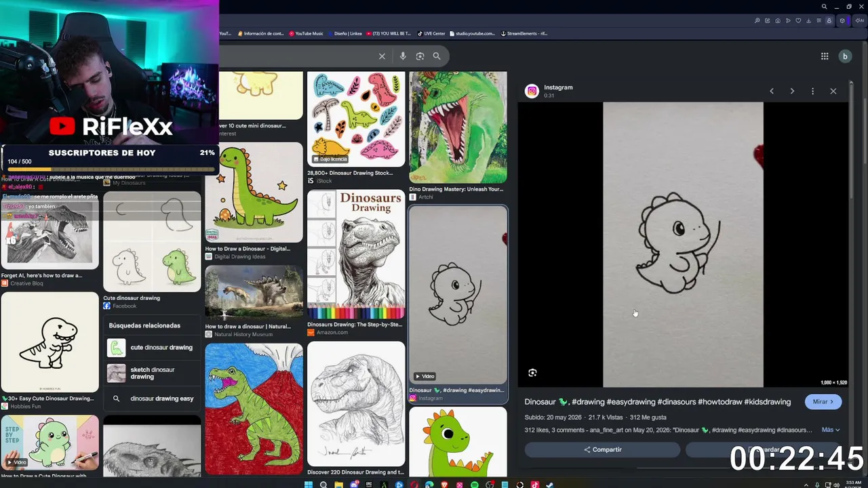The image size is (868, 488).
Task: Open the T-rex with volcano coloring thumbnail
Action: point(254,408)
